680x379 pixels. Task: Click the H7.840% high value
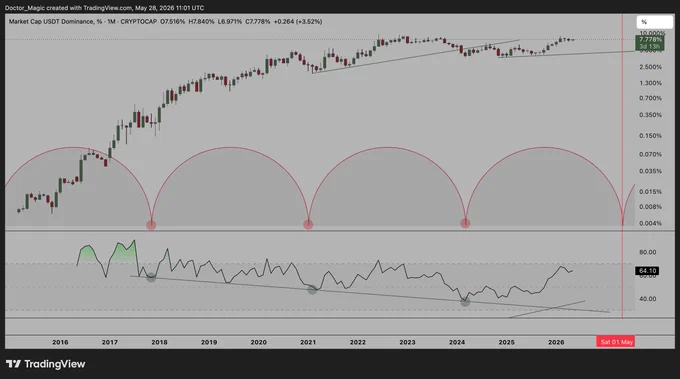[201, 21]
